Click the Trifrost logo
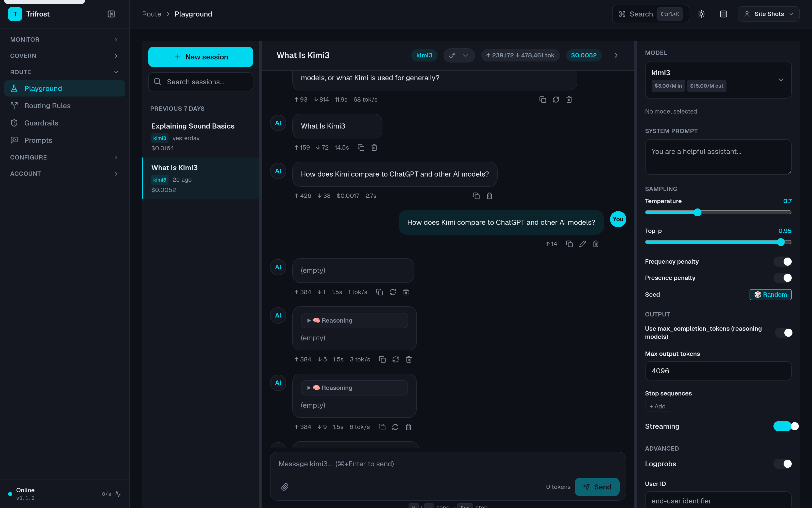 coord(15,14)
